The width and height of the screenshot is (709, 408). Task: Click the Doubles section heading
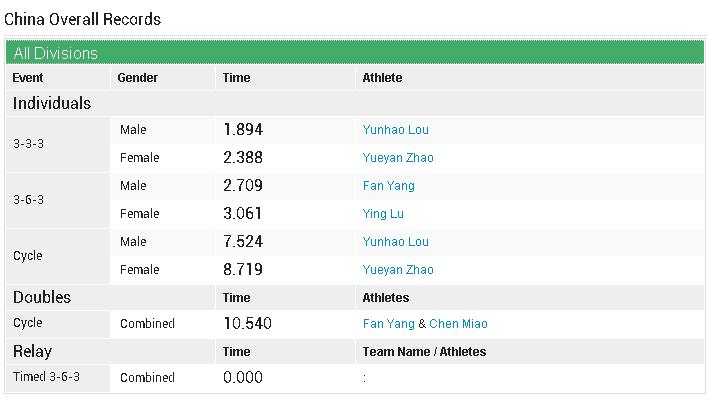click(42, 297)
